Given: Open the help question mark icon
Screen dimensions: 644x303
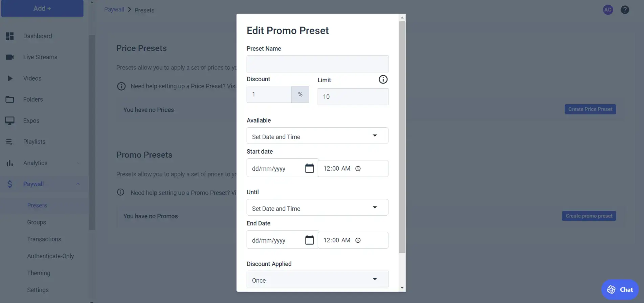Looking at the screenshot, I should (x=625, y=9).
